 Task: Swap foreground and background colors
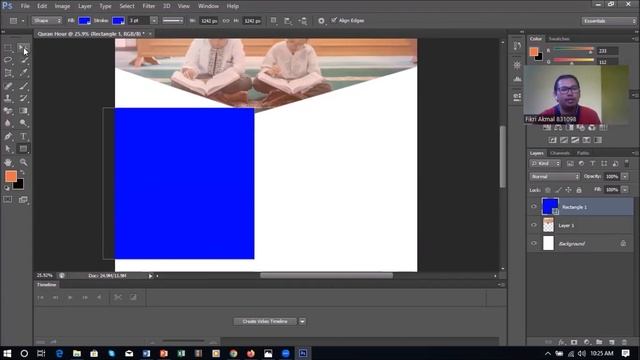coord(22,173)
